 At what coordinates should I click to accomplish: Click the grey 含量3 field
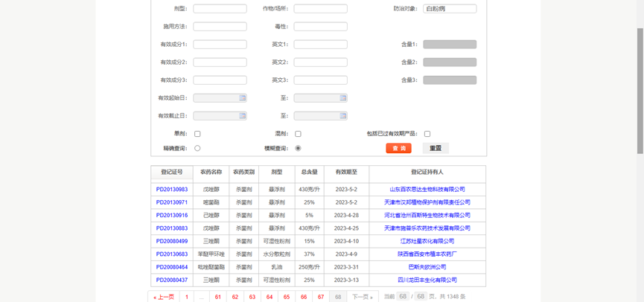click(450, 80)
